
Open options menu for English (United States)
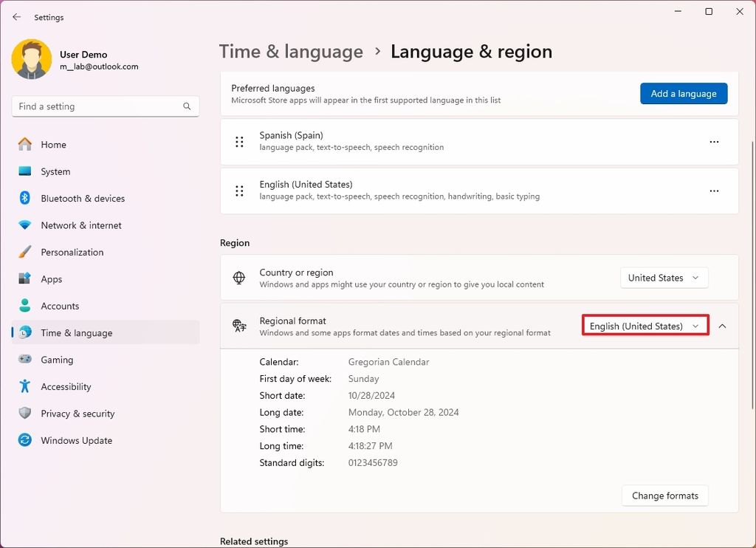click(714, 191)
